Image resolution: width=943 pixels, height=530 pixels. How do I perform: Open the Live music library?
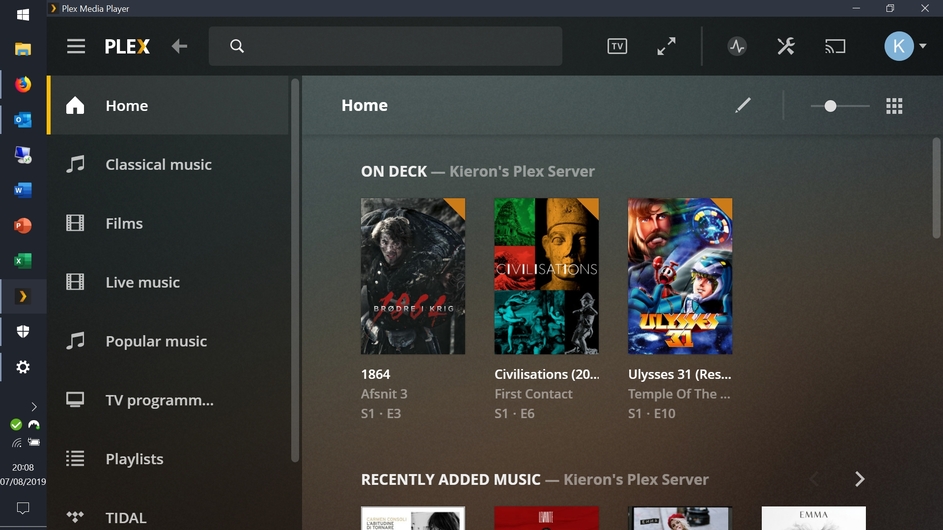point(168,282)
